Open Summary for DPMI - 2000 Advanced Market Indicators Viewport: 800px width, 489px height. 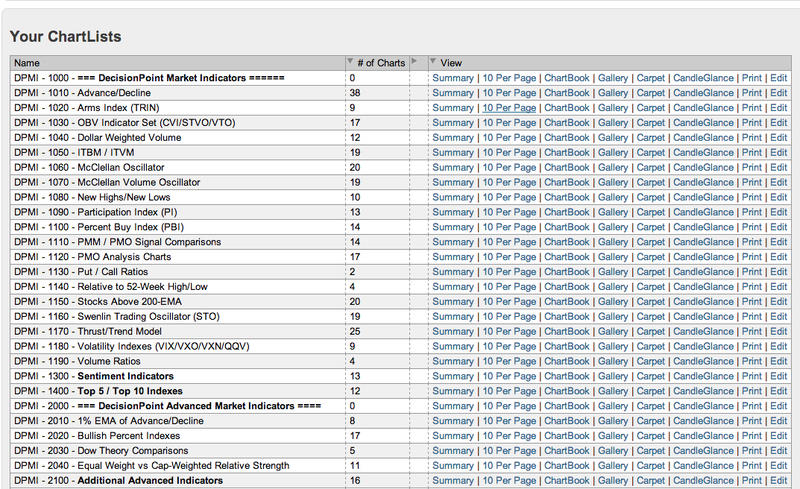tap(453, 406)
